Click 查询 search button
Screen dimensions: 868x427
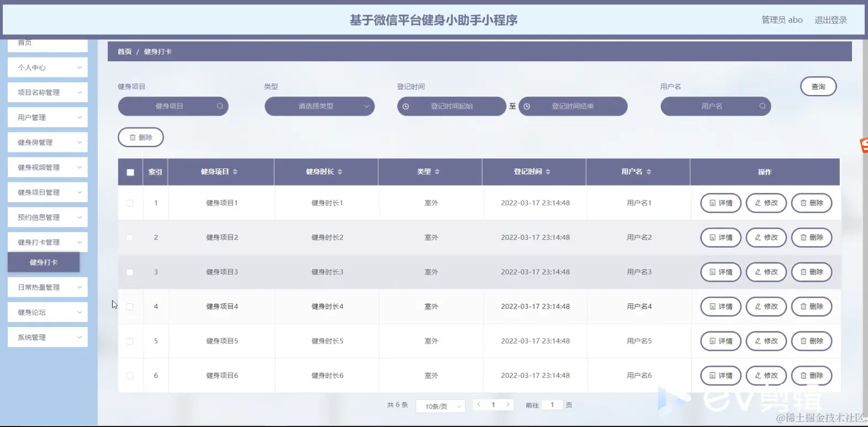pyautogui.click(x=818, y=87)
